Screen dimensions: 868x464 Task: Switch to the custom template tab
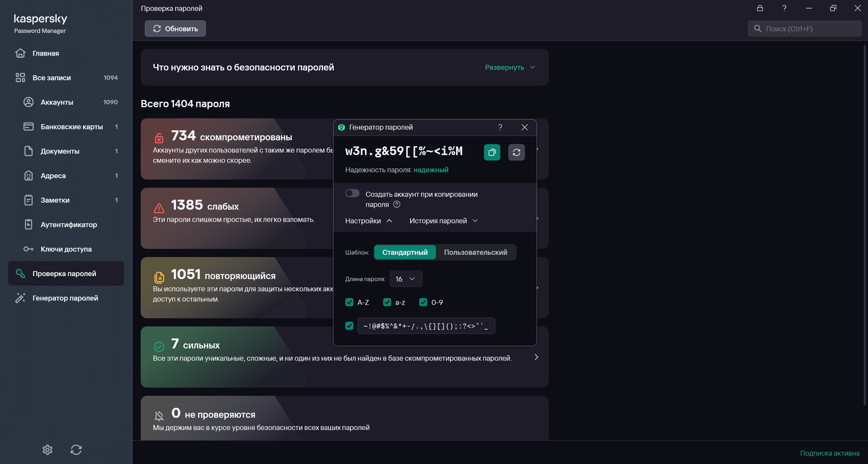(475, 252)
